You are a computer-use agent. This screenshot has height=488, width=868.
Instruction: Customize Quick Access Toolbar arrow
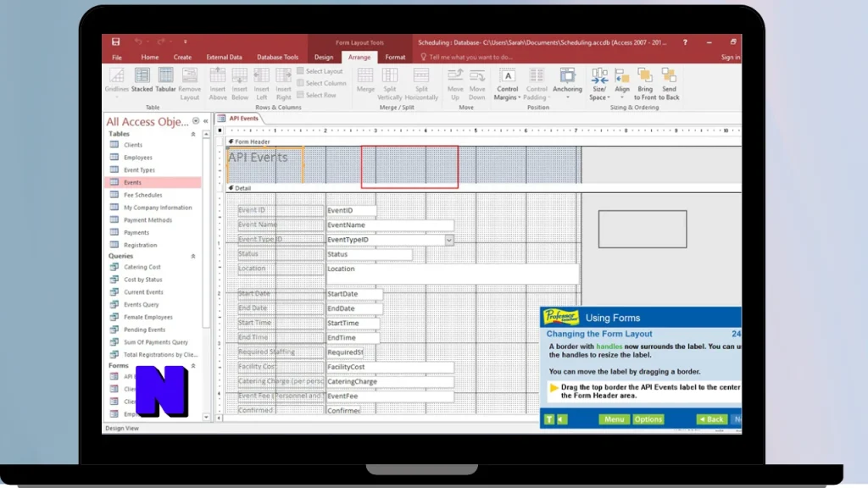(x=186, y=42)
